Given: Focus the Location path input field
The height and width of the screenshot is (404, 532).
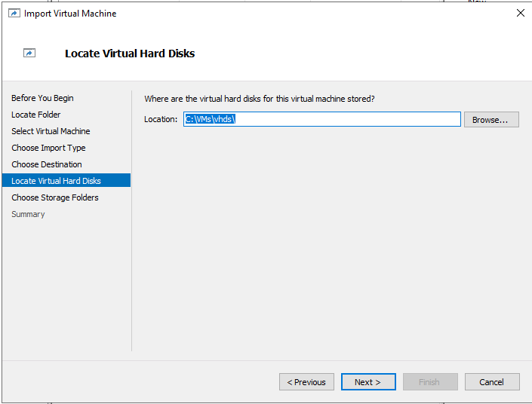Looking at the screenshot, I should [322, 119].
